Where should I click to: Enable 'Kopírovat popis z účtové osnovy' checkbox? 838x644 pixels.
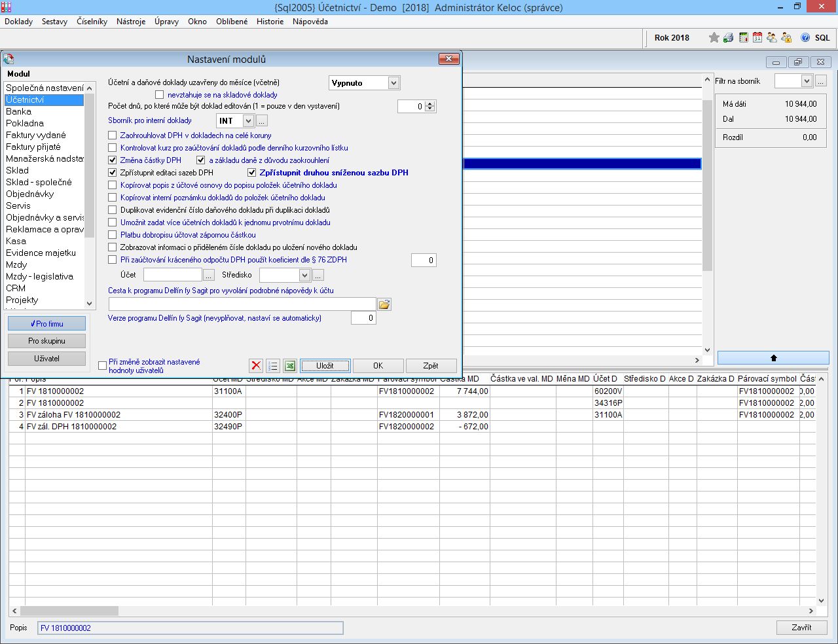click(113, 185)
